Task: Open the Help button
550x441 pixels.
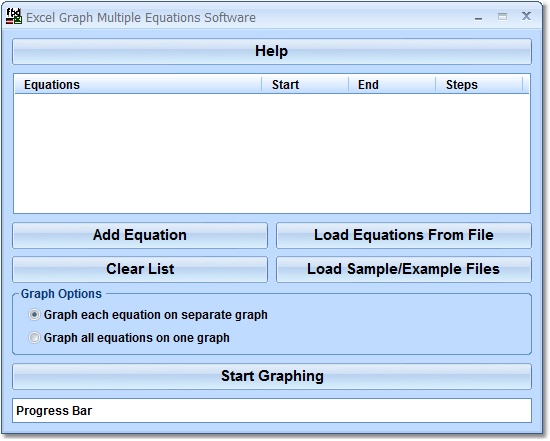Action: pyautogui.click(x=272, y=51)
